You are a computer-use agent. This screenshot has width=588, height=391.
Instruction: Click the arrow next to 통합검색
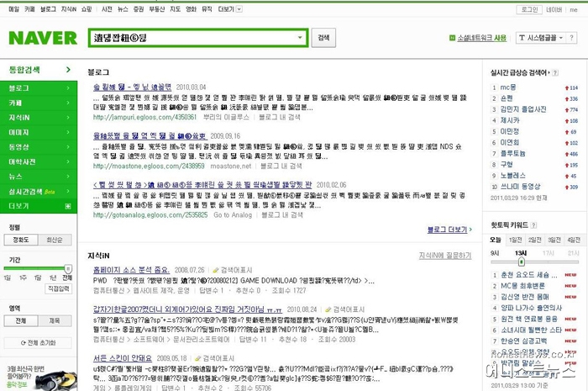(x=68, y=70)
